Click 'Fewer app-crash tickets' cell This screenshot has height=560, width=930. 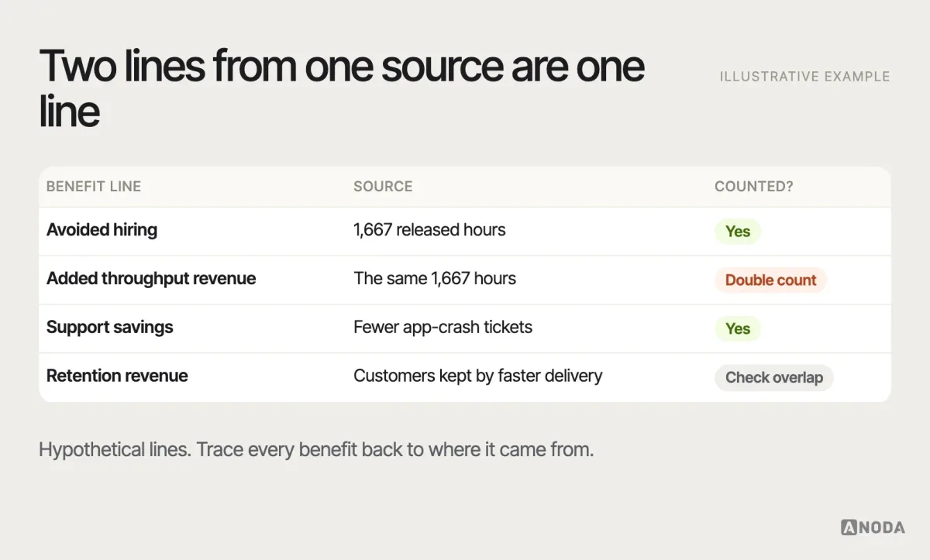coord(443,327)
